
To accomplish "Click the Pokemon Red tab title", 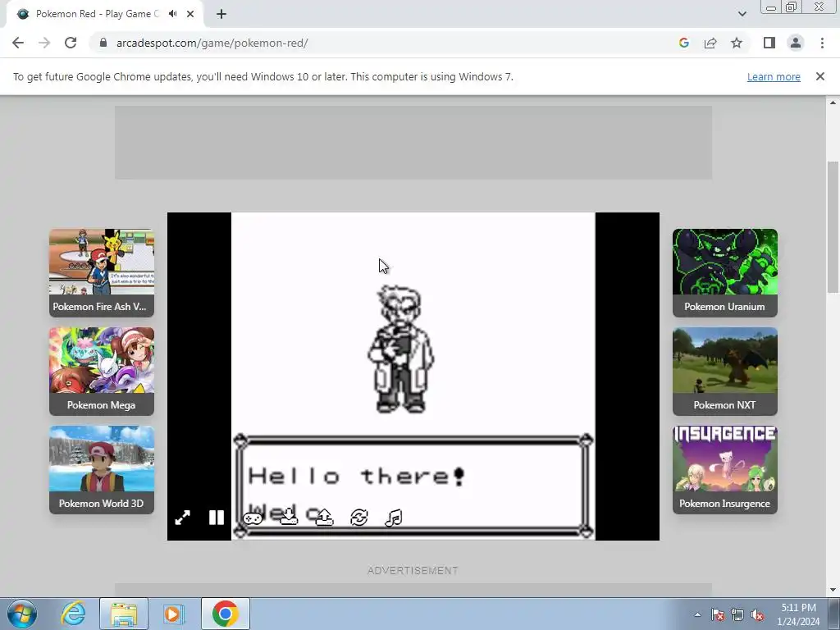I will 97,14.
